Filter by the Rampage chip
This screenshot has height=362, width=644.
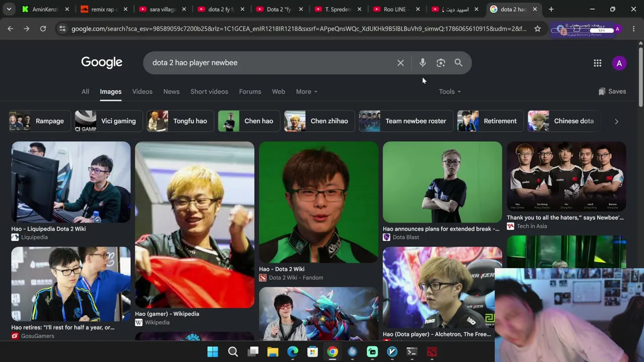[x=39, y=121]
